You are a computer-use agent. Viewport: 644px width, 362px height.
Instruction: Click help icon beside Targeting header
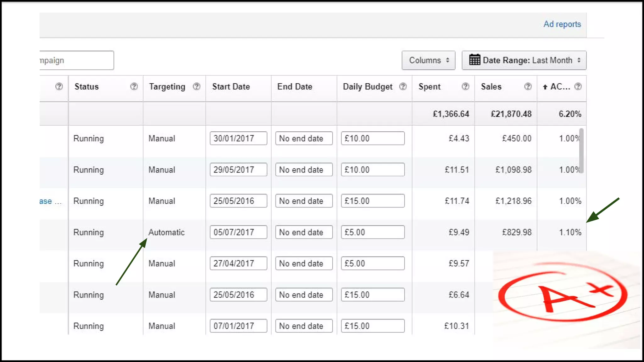[x=197, y=86]
